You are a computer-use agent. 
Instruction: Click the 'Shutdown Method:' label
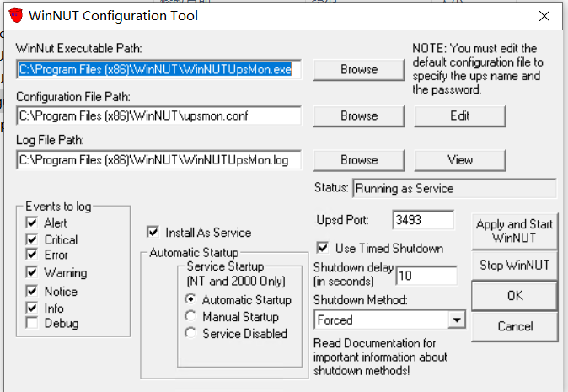[360, 300]
